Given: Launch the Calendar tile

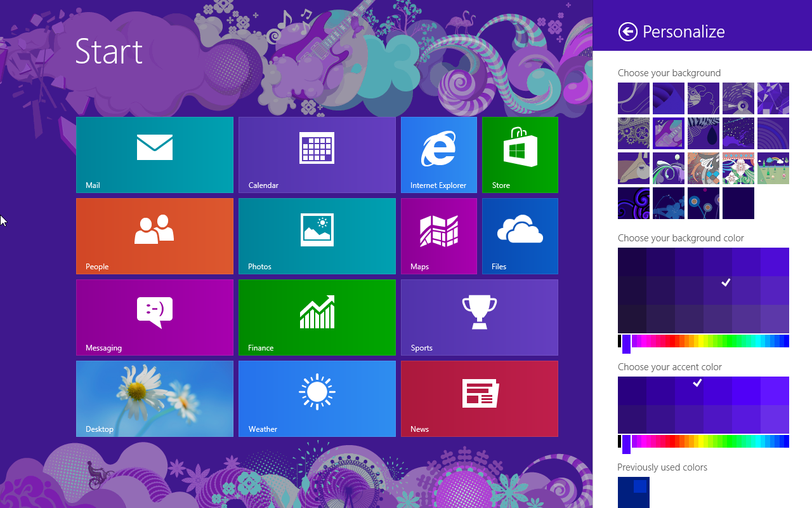Looking at the screenshot, I should tap(317, 155).
